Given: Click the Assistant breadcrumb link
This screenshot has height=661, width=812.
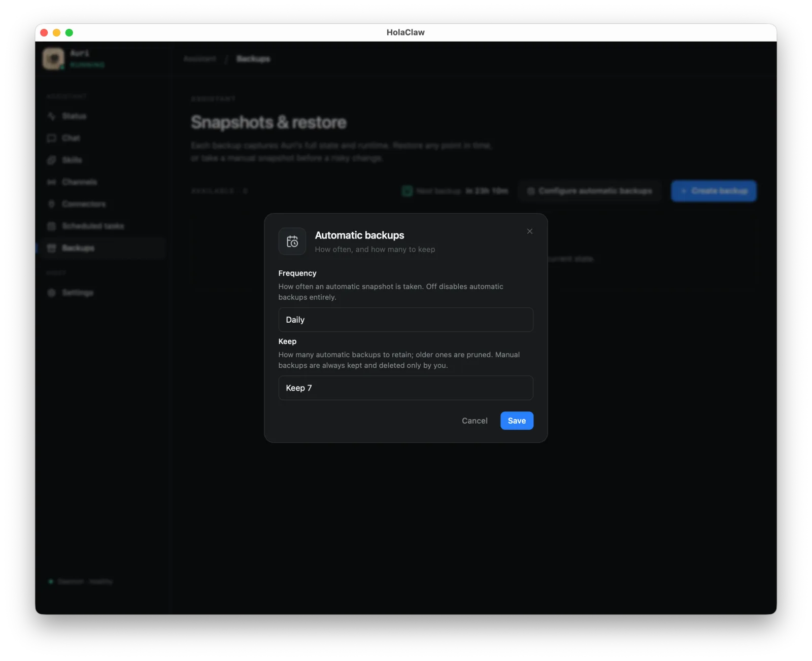Looking at the screenshot, I should 200,59.
